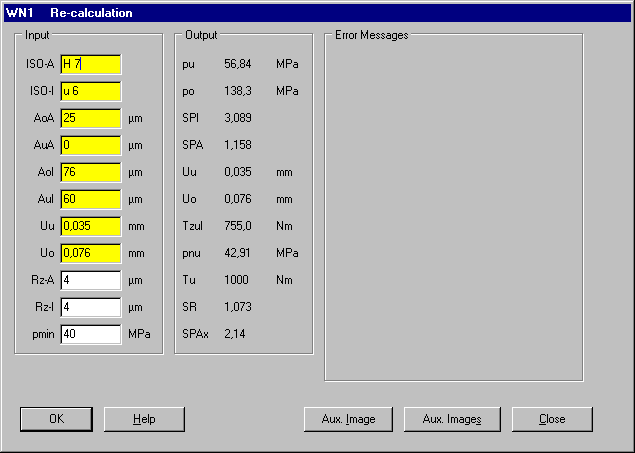Focus the Uu input field in Input group
The width and height of the screenshot is (635, 453).
pyautogui.click(x=90, y=226)
